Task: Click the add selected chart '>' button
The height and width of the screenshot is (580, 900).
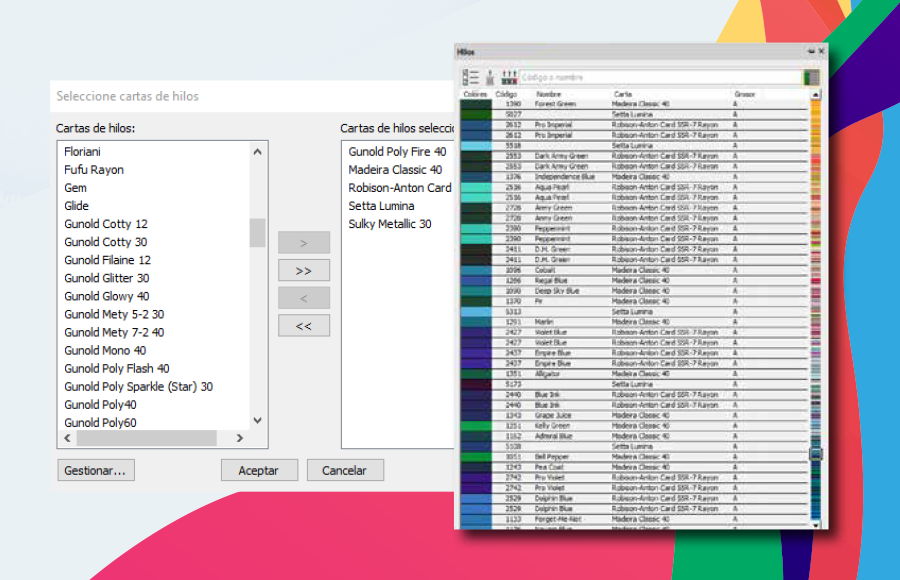Action: (x=304, y=243)
